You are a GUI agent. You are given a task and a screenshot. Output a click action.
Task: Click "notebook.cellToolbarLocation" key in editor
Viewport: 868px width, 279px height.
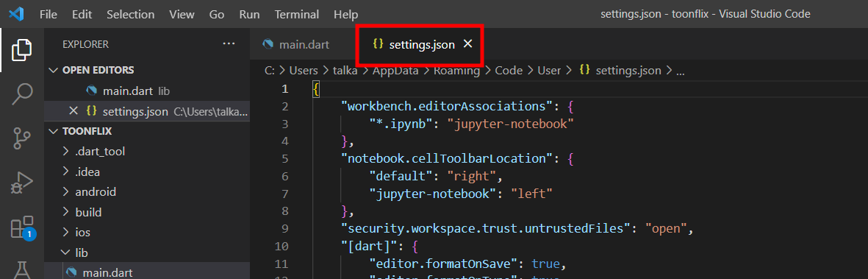(448, 158)
